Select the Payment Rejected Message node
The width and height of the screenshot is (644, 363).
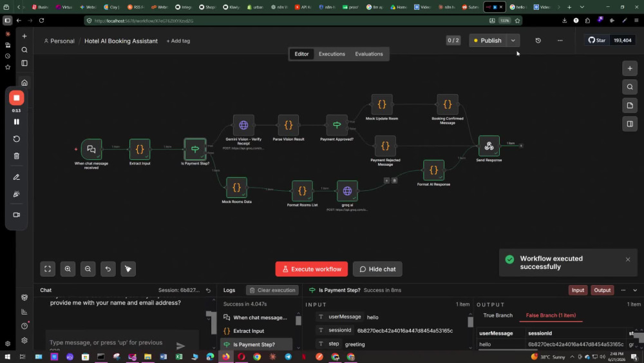385,146
